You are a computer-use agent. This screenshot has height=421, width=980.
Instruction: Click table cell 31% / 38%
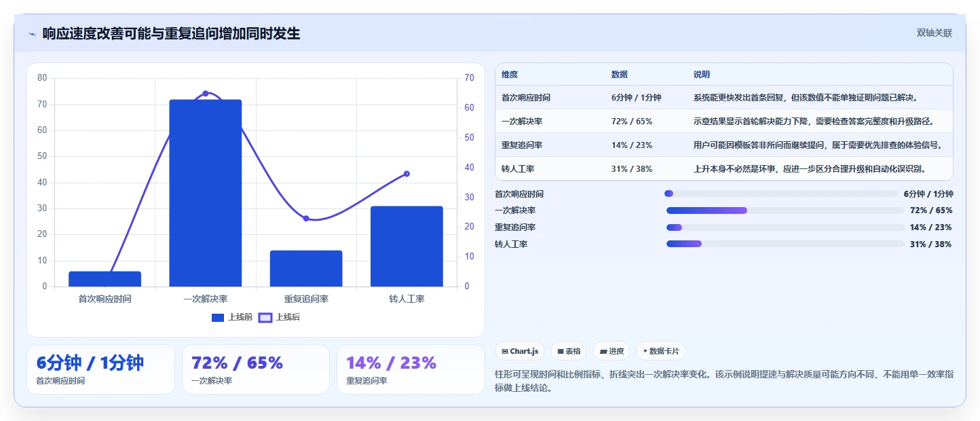[632, 169]
